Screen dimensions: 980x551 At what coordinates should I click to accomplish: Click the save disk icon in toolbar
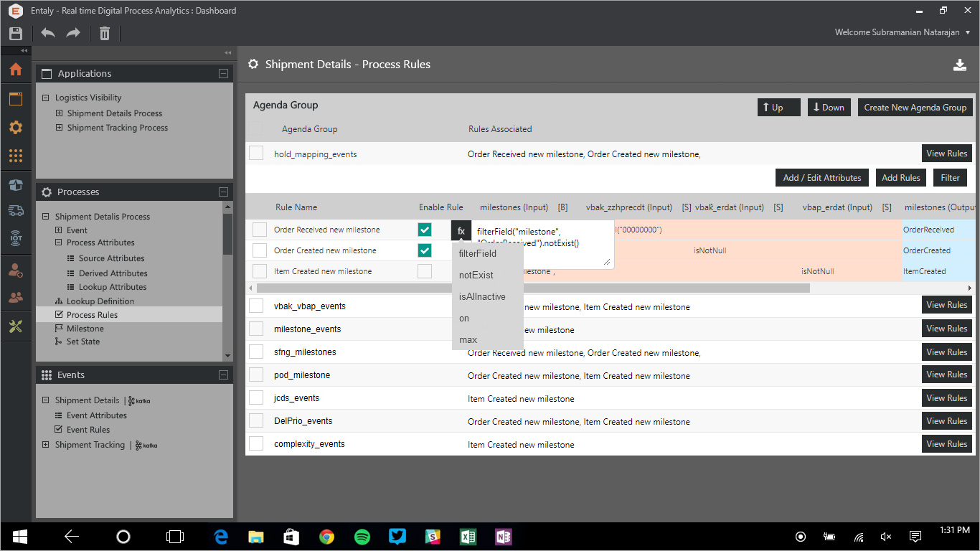tap(16, 34)
